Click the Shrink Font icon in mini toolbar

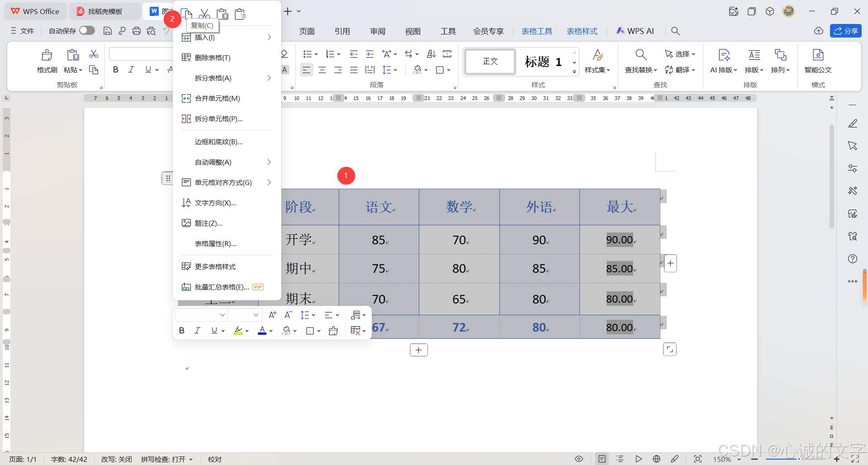pos(288,315)
